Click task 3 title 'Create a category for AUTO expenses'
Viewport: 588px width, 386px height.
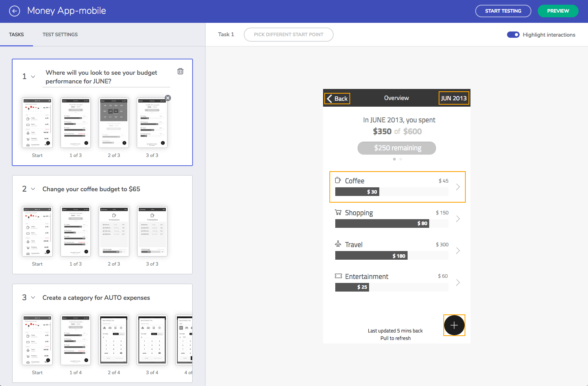96,297
